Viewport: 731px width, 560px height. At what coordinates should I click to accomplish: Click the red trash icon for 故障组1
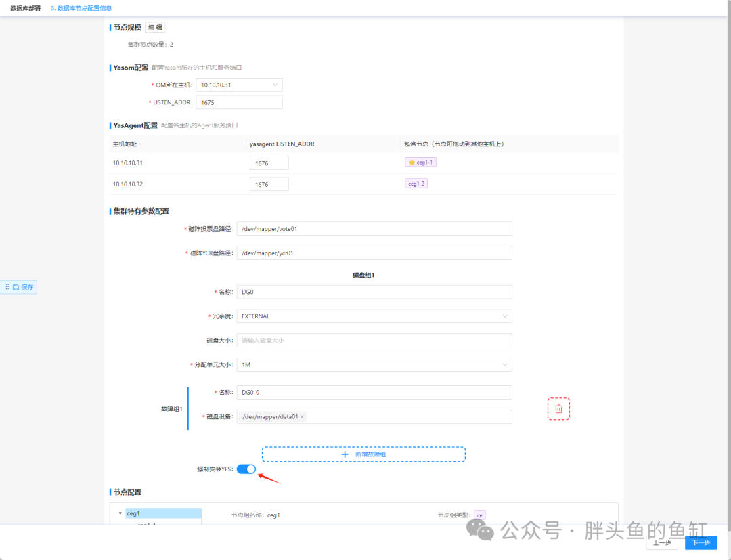click(558, 409)
